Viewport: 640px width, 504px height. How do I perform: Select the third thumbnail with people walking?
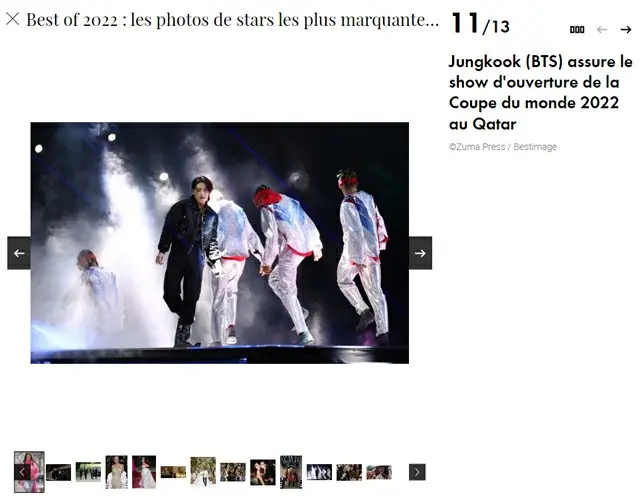point(88,472)
